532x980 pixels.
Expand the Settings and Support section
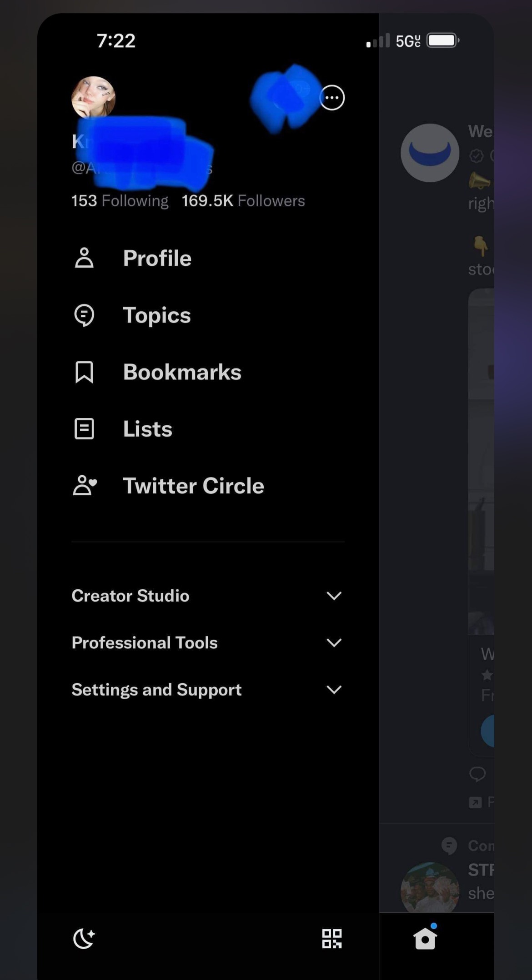(x=208, y=690)
